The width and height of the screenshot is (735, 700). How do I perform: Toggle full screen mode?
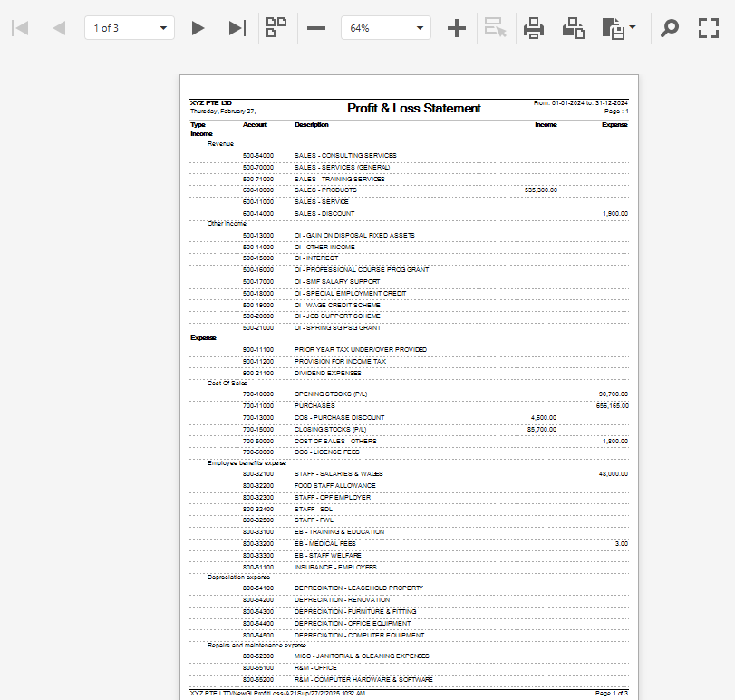[x=708, y=28]
